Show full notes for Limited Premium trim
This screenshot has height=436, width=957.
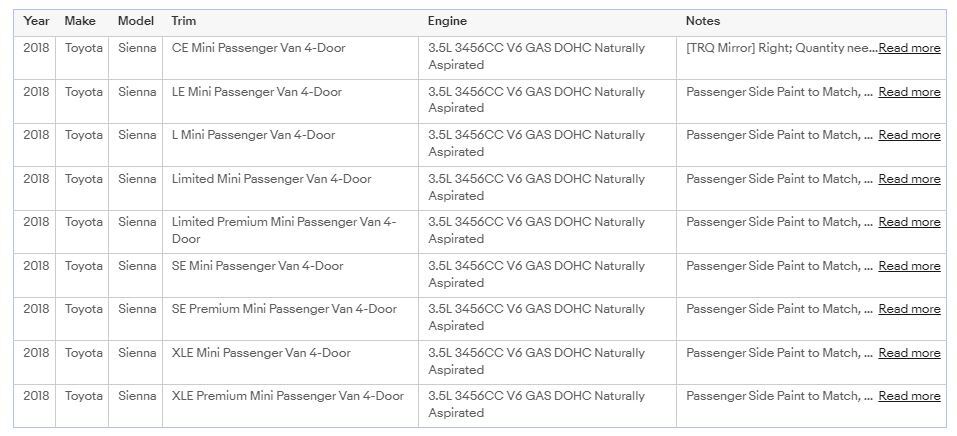[x=909, y=222]
